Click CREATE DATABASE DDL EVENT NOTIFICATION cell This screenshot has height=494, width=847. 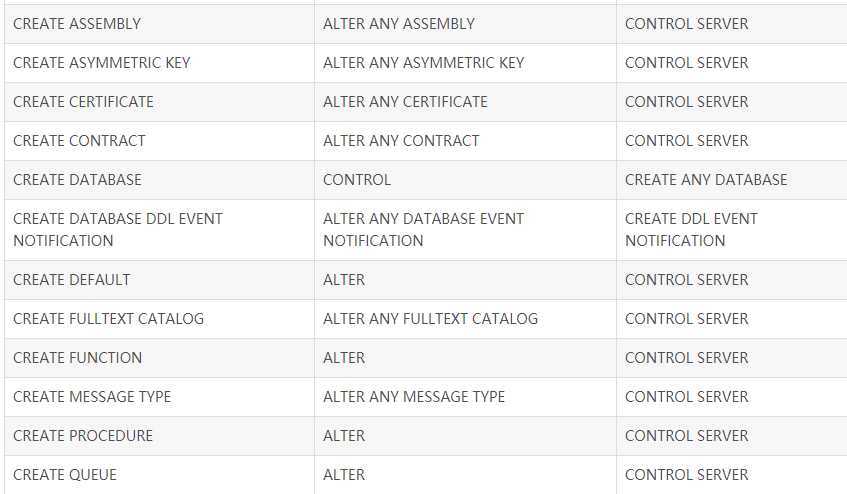159,230
